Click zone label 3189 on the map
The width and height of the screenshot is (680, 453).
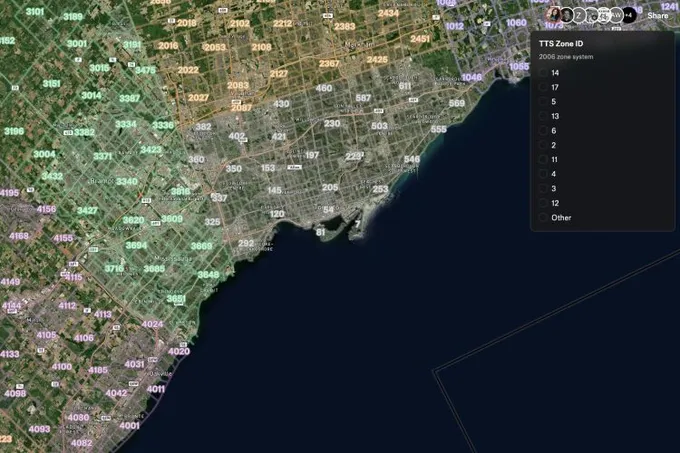[x=73, y=16]
